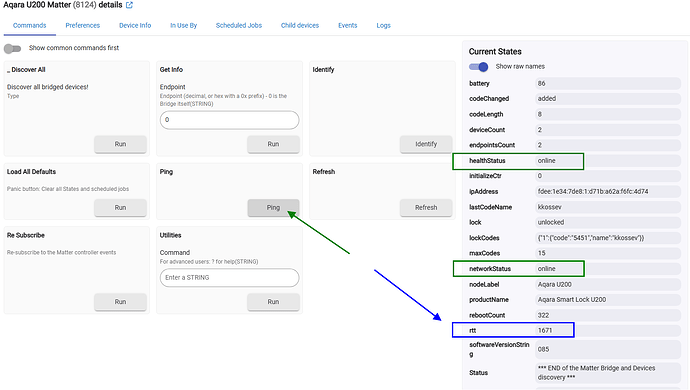Select the healthStatus online value
690x390 pixels.
point(608,161)
